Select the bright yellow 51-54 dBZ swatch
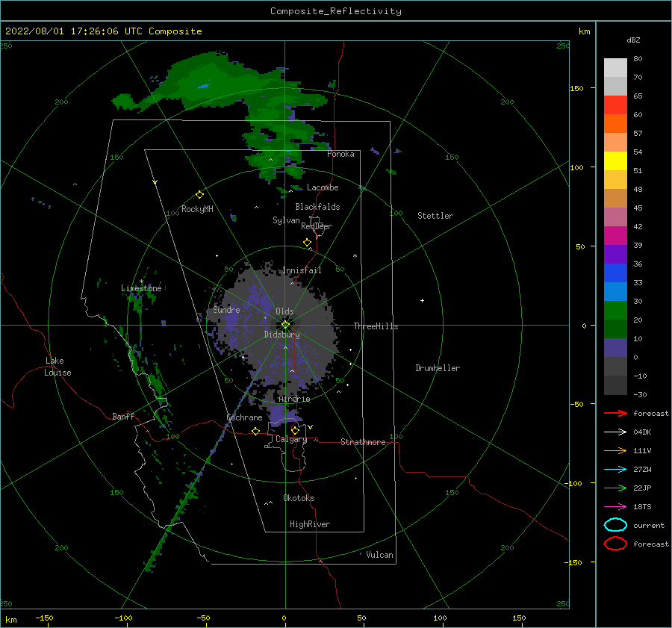This screenshot has width=672, height=628. point(615,161)
